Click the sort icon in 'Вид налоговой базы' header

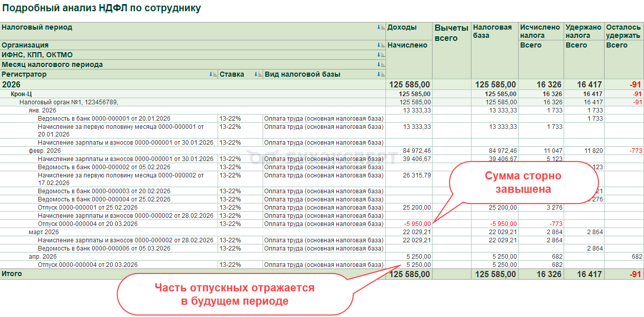381,74
